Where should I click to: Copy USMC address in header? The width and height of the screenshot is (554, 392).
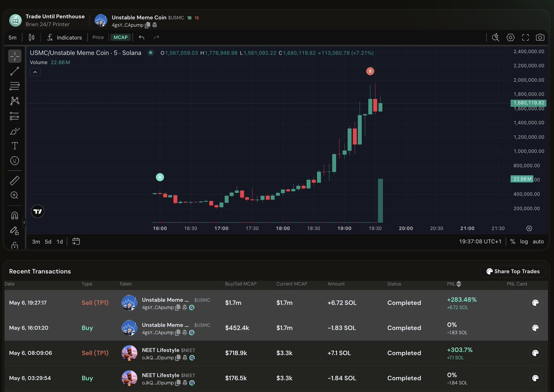(x=147, y=25)
